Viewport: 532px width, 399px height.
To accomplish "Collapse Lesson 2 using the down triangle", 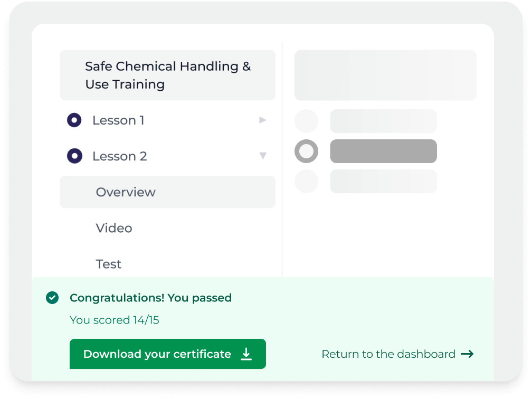I will 262,156.
